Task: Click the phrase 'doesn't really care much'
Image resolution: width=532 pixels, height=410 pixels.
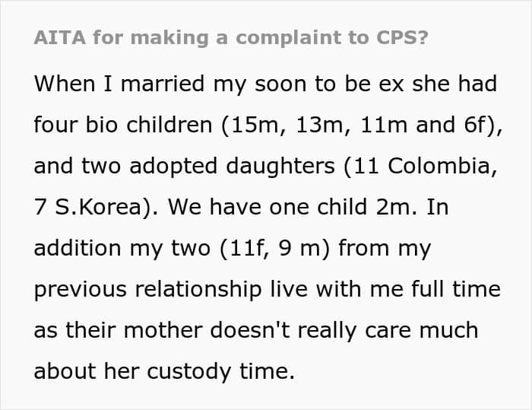Action: click(344, 331)
